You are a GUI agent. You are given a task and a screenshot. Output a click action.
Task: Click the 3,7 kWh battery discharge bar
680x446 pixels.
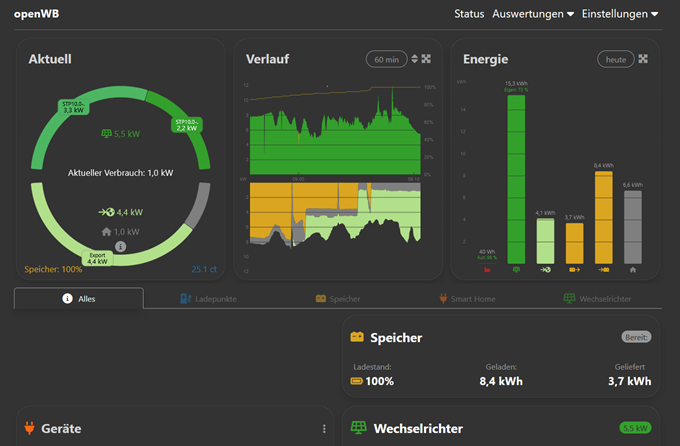(575, 243)
